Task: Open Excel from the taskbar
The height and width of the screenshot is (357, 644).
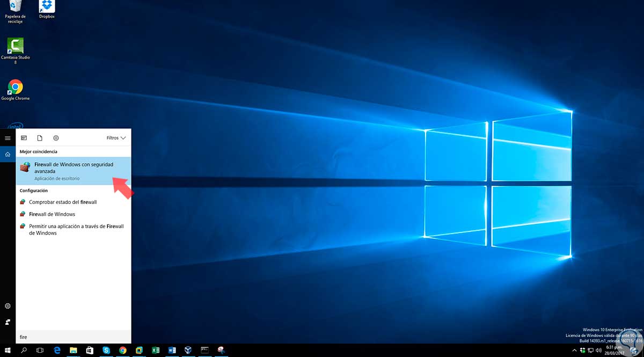Action: pyautogui.click(x=156, y=350)
